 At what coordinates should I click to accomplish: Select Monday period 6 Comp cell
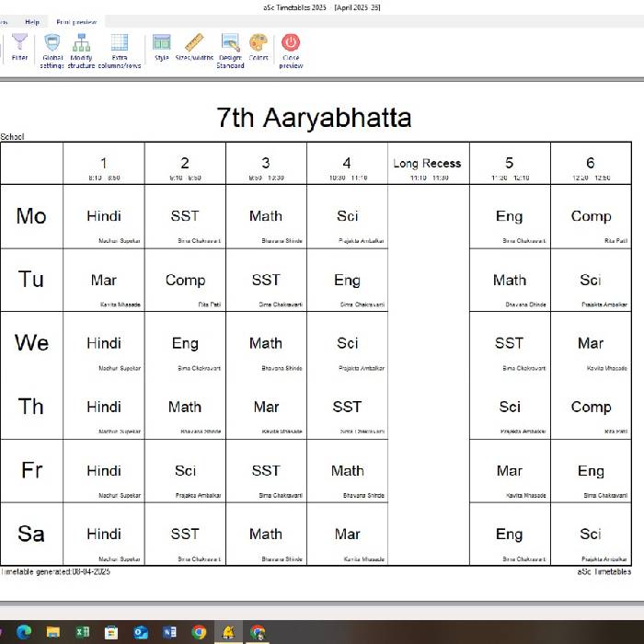click(x=591, y=216)
